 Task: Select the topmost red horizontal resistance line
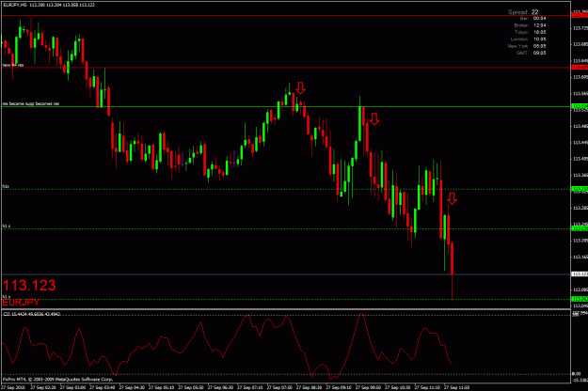(286, 15)
